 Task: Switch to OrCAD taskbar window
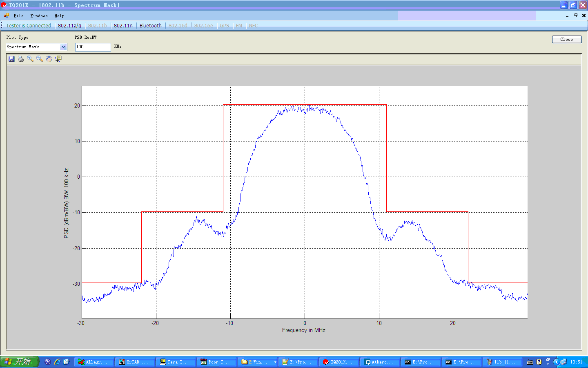point(135,362)
